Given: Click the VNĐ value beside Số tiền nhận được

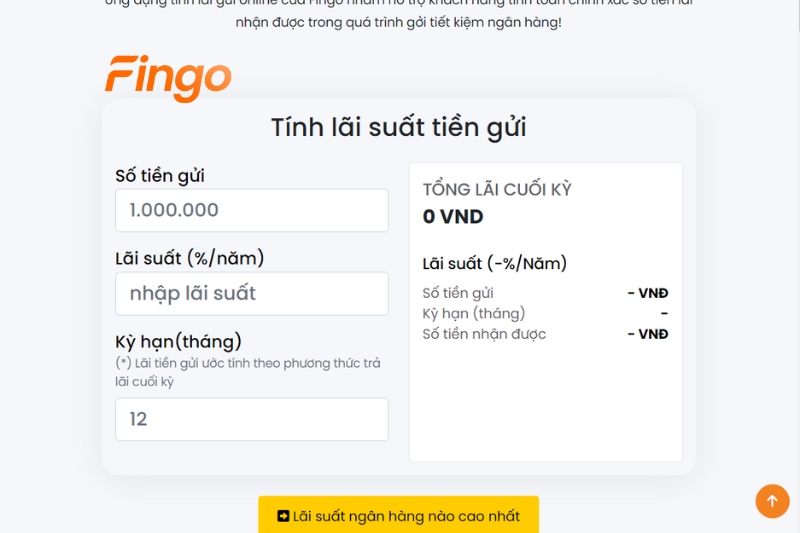Looking at the screenshot, I should point(648,334).
